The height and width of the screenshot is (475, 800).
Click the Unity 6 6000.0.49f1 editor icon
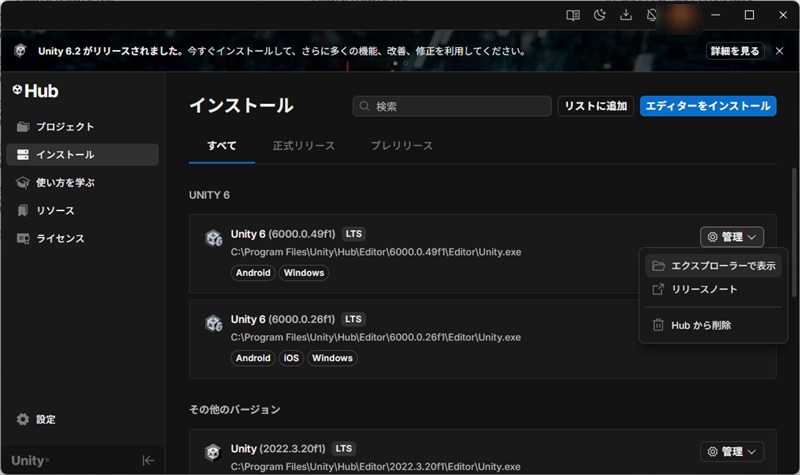pos(213,238)
